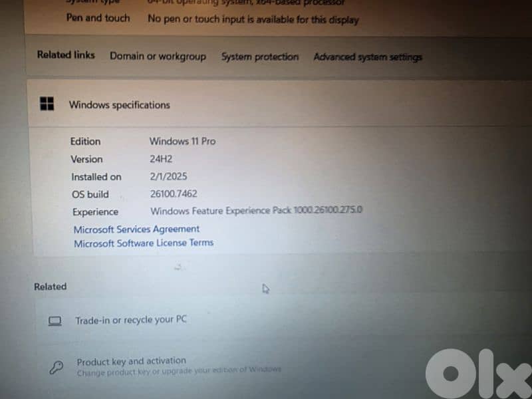The height and width of the screenshot is (399, 532).
Task: Open Microsoft Services Agreement
Action: pyautogui.click(x=136, y=229)
